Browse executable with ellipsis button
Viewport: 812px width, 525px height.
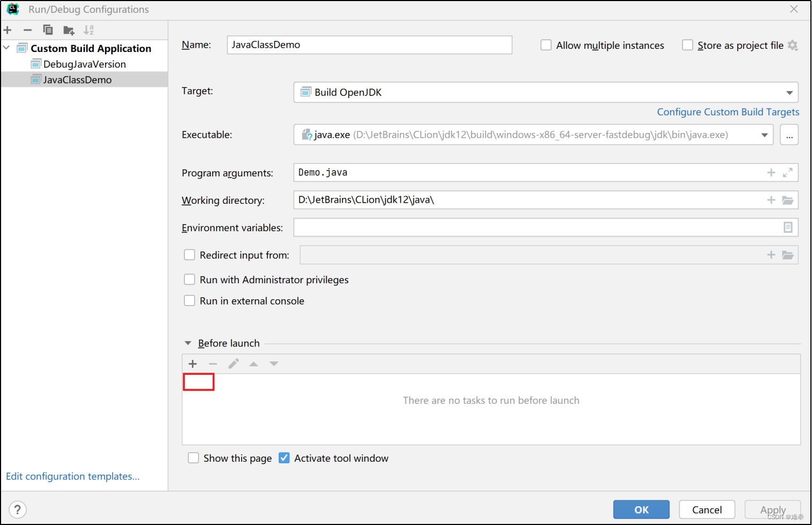[789, 135]
